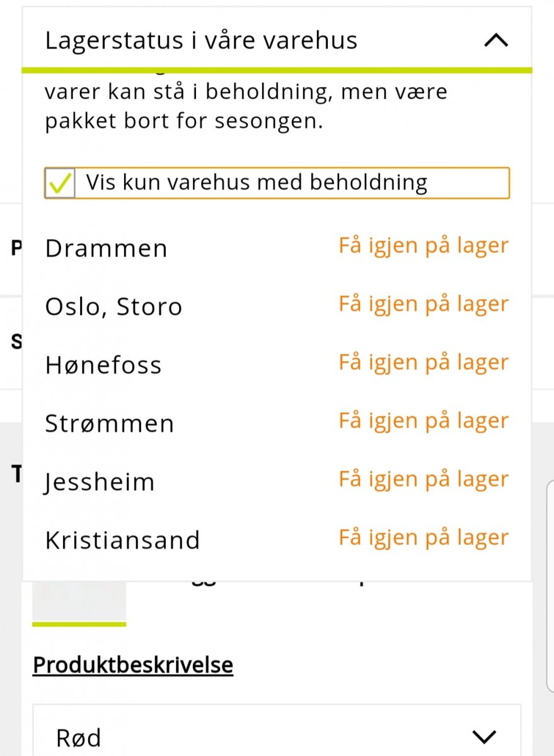Open the Rød color dropdown
This screenshot has height=756, width=554.
click(276, 737)
